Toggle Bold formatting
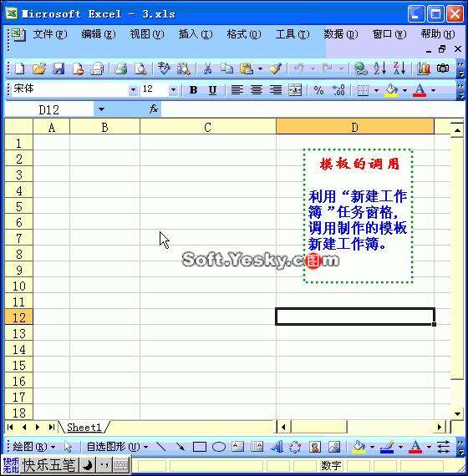Screen dimensions: 468x476 [193, 90]
